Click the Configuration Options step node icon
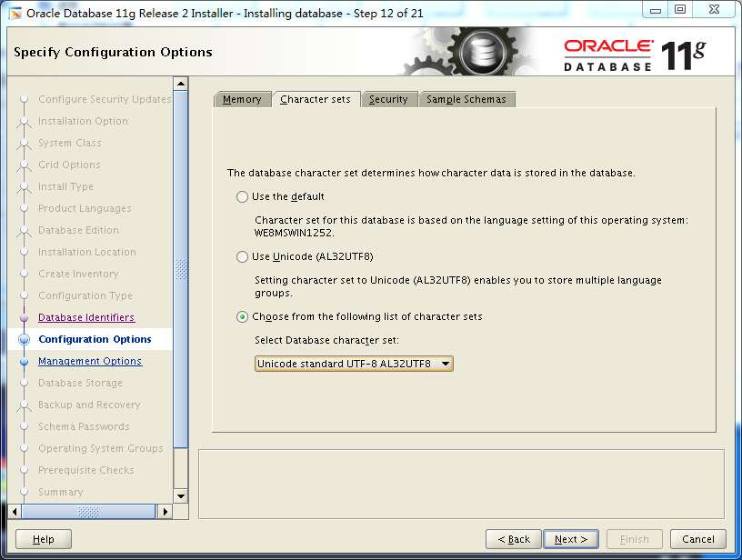The height and width of the screenshot is (560, 742). (x=25, y=339)
